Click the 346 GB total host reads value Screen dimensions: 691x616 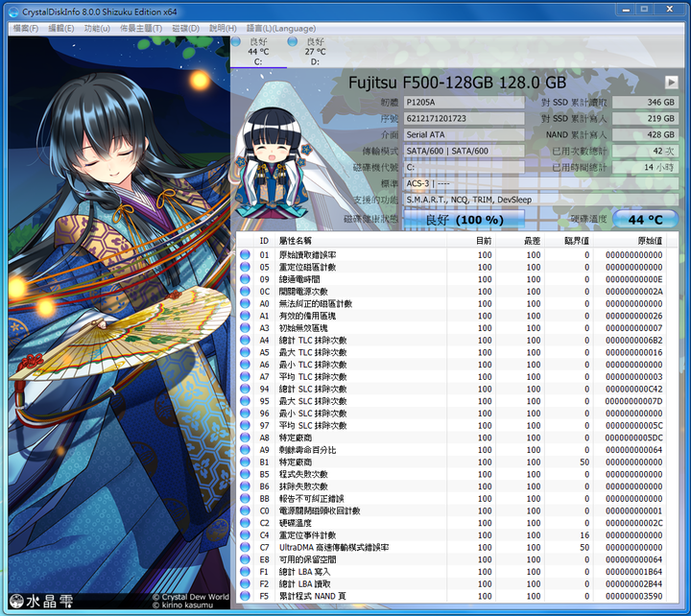coord(645,103)
